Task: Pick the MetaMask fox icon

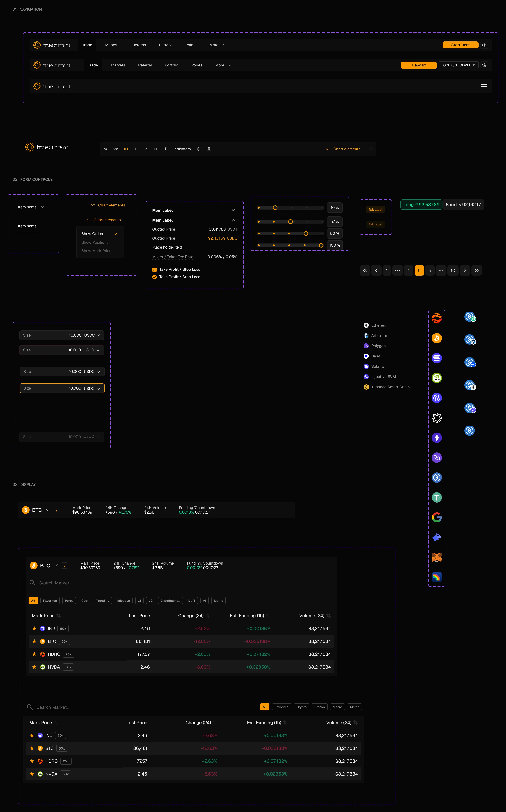Action: pyautogui.click(x=437, y=557)
